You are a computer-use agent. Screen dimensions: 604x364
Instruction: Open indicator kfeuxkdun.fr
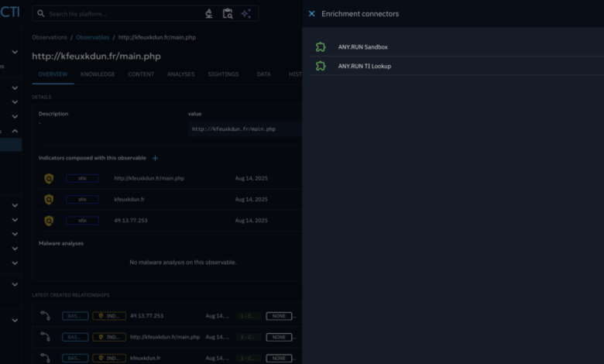[x=129, y=200]
